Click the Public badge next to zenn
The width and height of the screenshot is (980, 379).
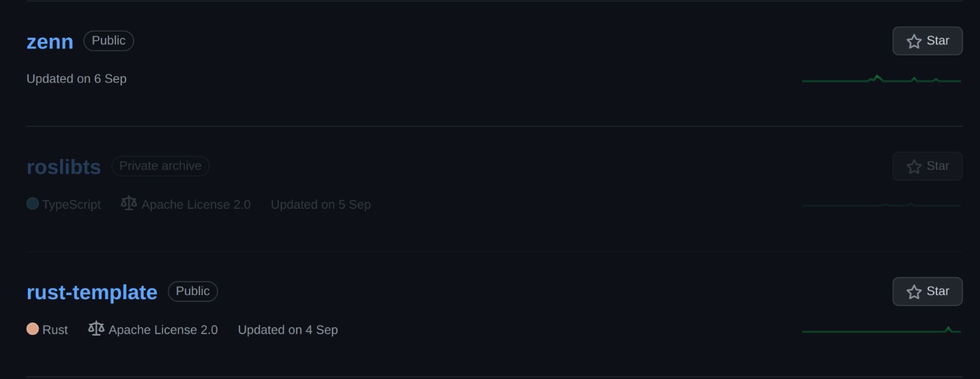tap(108, 41)
